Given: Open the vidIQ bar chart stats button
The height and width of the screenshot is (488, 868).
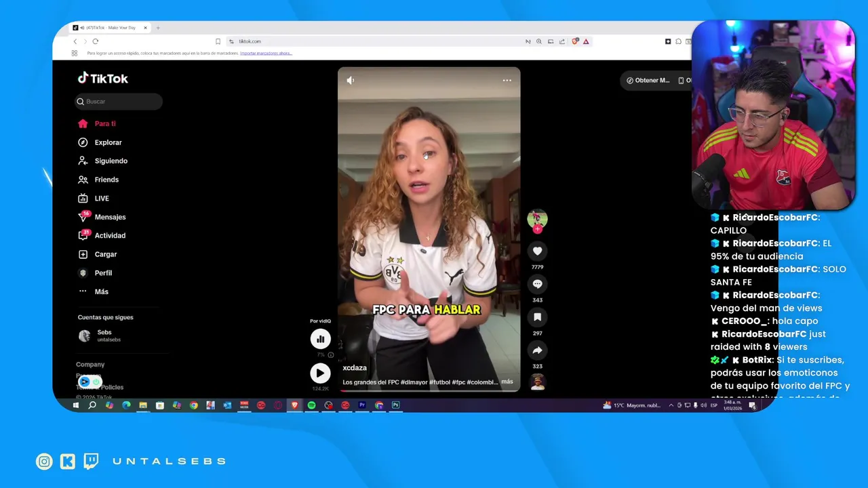Looking at the screenshot, I should 320,339.
